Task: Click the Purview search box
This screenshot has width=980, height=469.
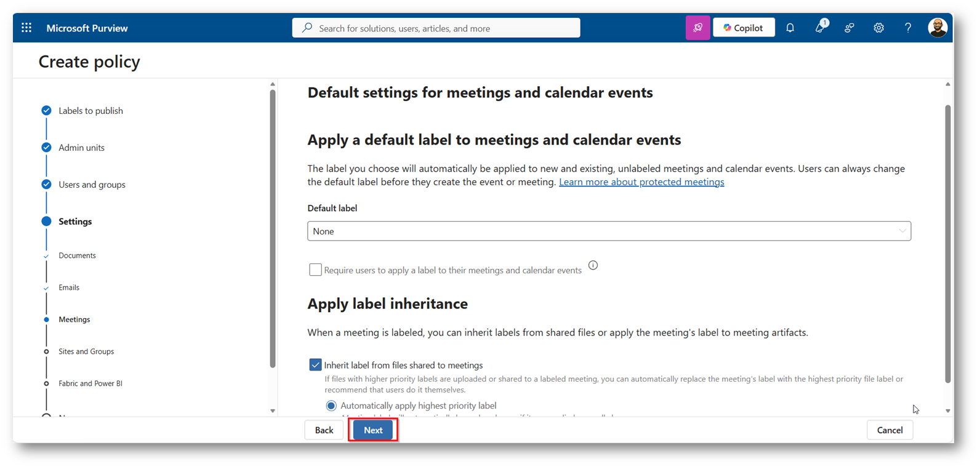Action: click(x=436, y=28)
